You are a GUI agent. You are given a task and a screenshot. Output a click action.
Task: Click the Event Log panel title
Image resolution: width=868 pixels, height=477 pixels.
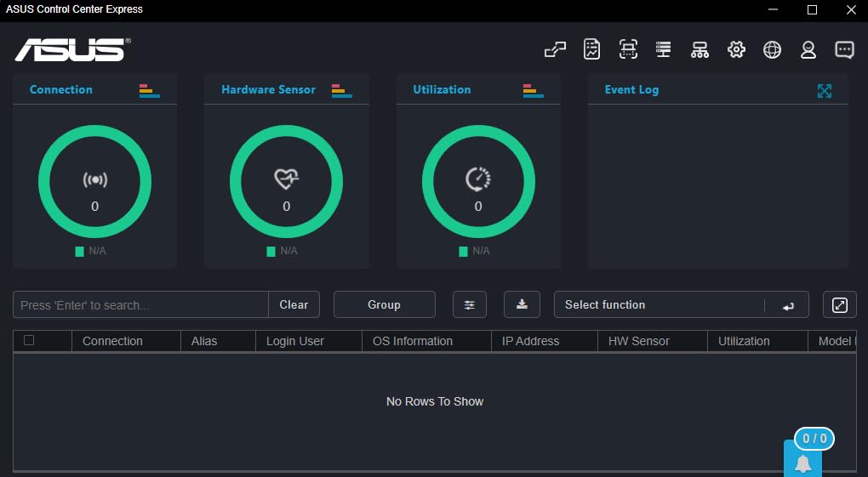631,89
